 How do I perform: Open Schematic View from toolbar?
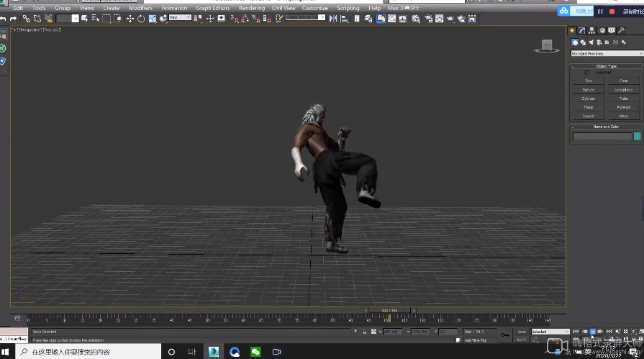(x=402, y=19)
